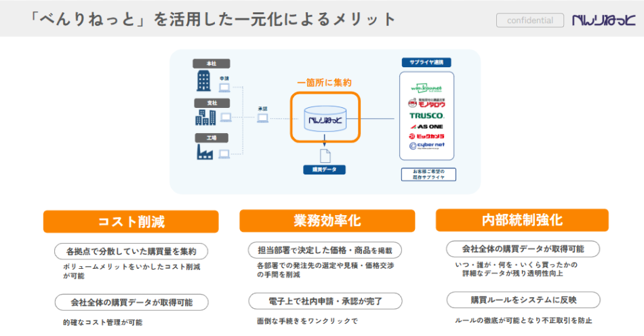
Task: Click the ビックカメラ supplier logo
Action: click(426, 136)
